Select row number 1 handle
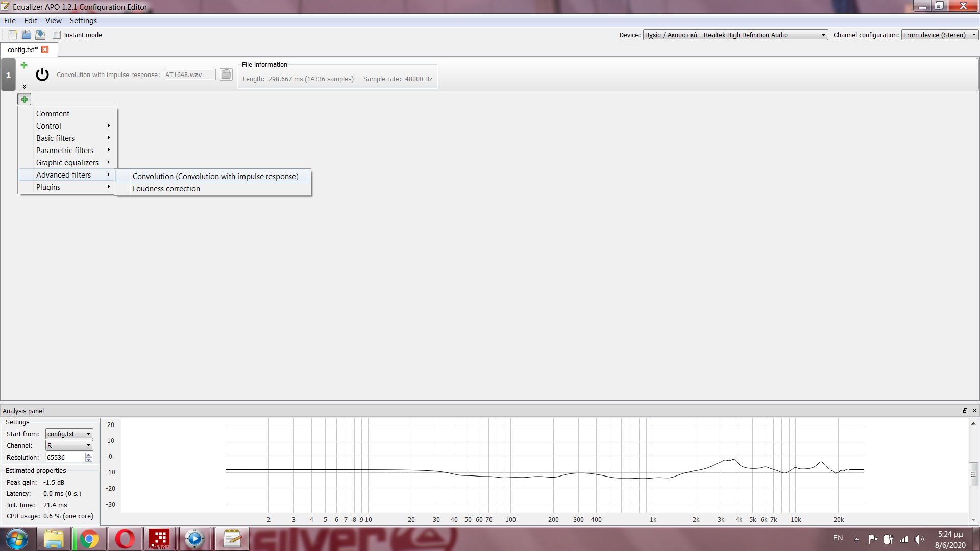Viewport: 980px width, 551px height. click(8, 74)
